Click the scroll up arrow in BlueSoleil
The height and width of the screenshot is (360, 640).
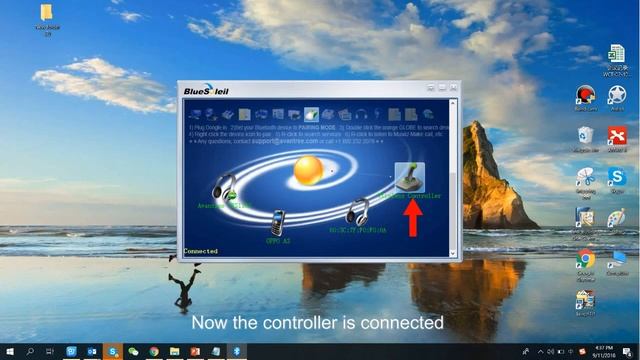click(453, 103)
